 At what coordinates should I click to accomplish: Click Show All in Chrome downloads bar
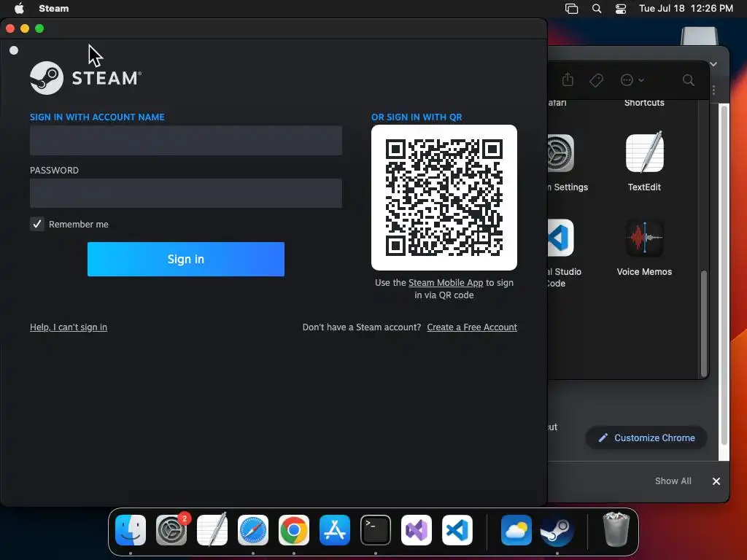(x=673, y=481)
